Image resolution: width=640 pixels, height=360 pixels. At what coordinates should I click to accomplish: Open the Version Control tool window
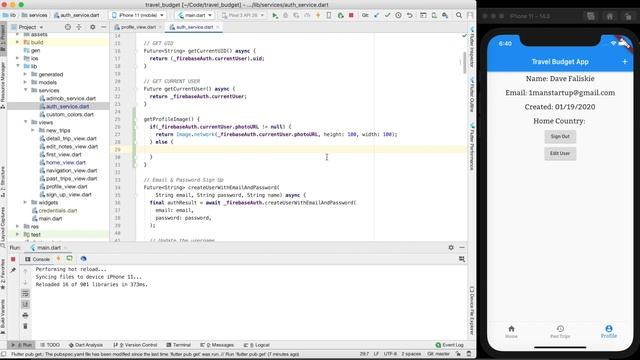(135, 345)
